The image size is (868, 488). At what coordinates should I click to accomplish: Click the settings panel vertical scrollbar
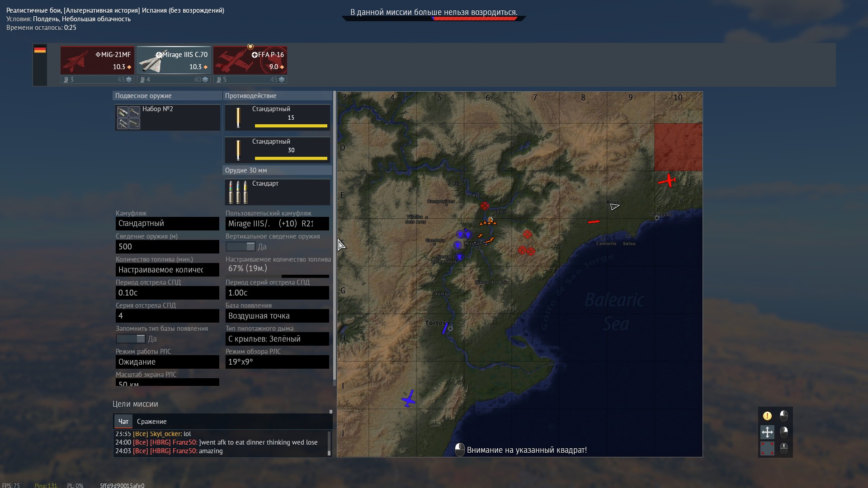pyautogui.click(x=335, y=235)
